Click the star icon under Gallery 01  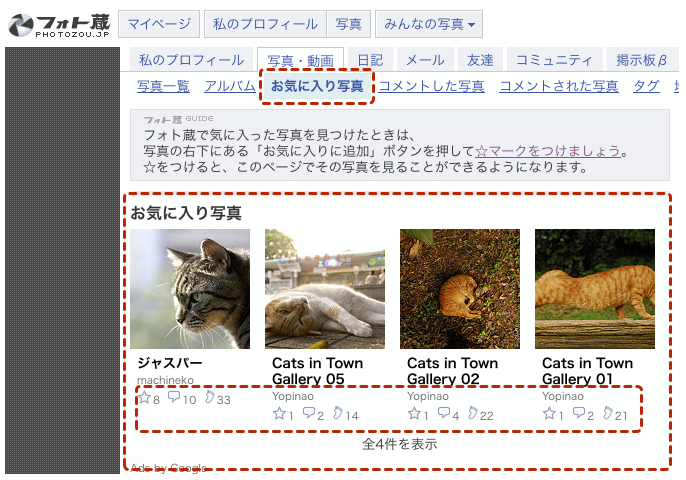point(549,413)
